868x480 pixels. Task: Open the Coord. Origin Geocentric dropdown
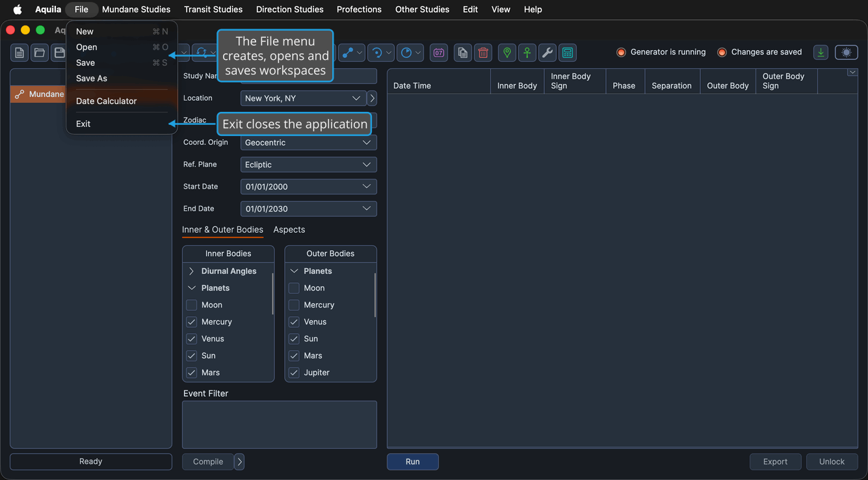point(308,142)
